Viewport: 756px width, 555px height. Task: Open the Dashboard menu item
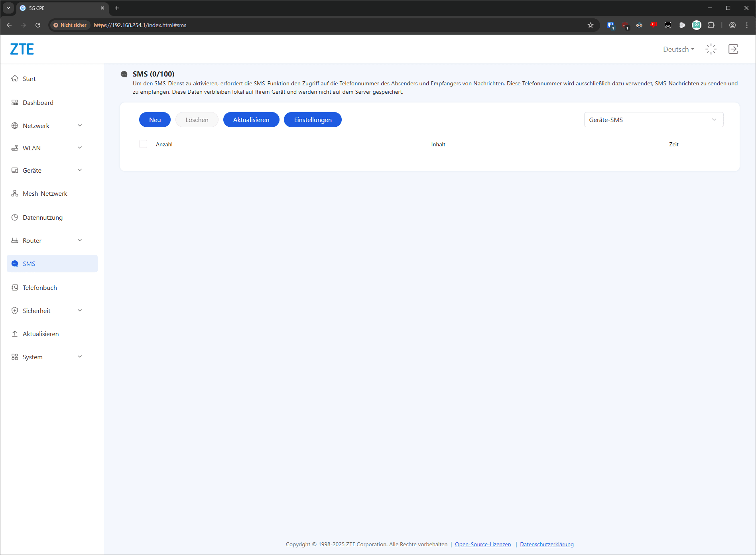click(38, 103)
